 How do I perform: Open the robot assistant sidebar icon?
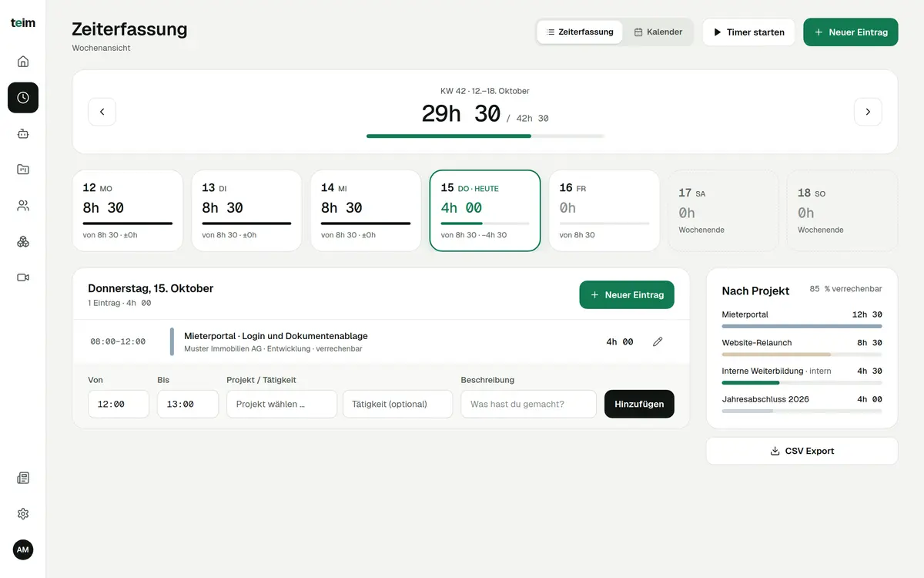click(x=23, y=133)
